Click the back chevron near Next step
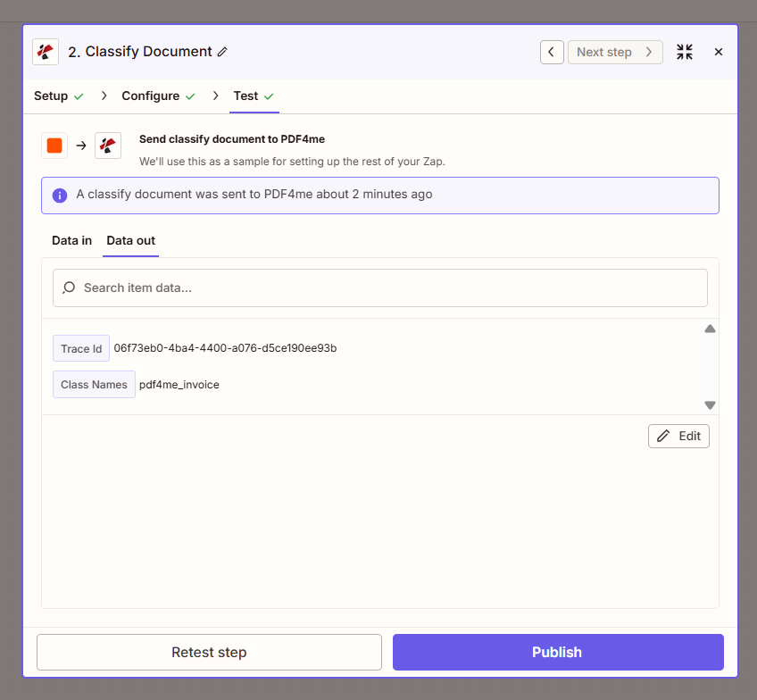 coord(552,52)
